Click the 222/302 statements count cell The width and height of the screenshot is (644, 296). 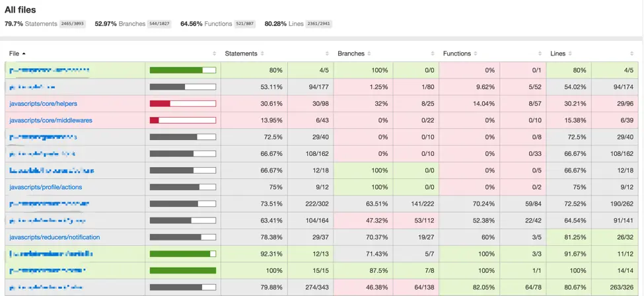coord(310,204)
